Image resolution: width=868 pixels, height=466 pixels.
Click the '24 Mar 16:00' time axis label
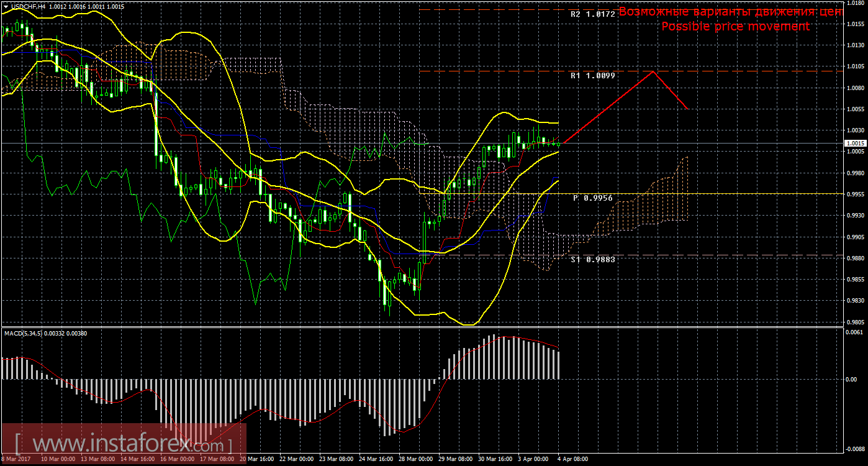tap(376, 459)
